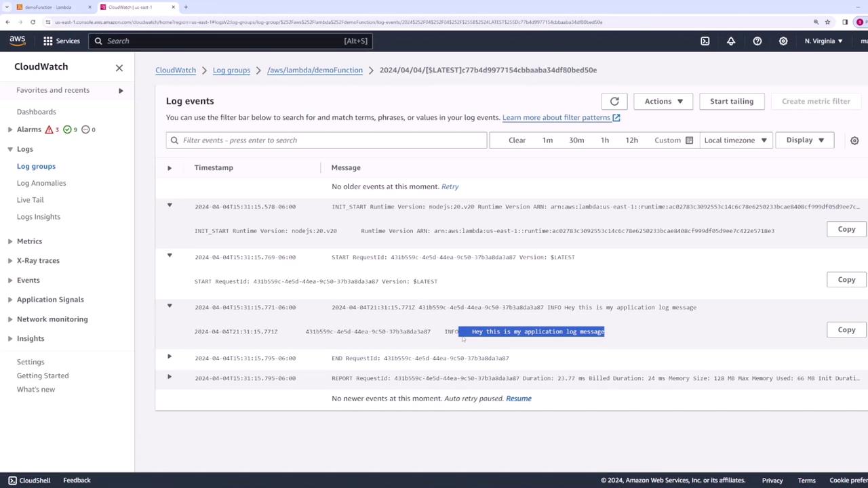
Task: Collapse the INIT_START log event row
Action: click(x=170, y=205)
